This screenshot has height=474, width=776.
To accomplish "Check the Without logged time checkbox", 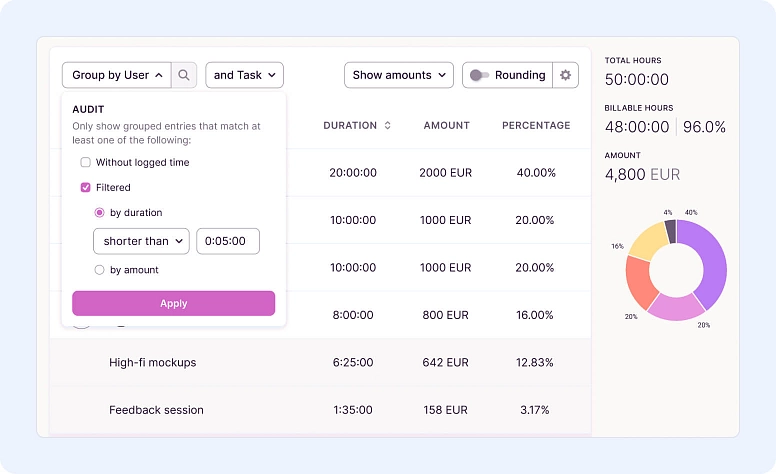I will click(86, 162).
